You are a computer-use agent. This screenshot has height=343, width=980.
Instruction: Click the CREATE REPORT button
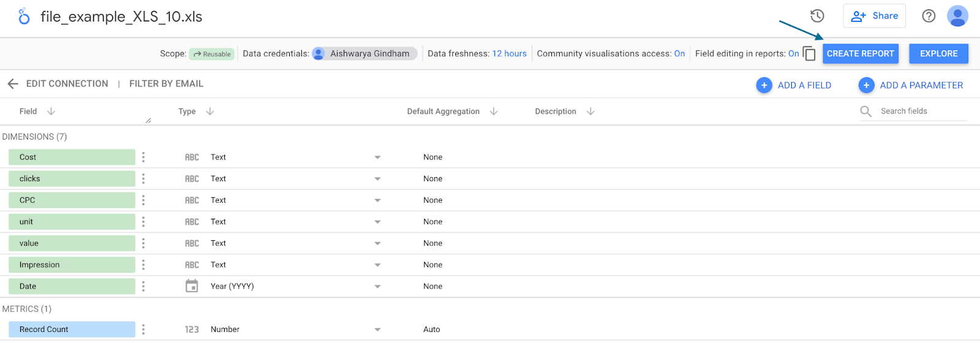pos(860,54)
